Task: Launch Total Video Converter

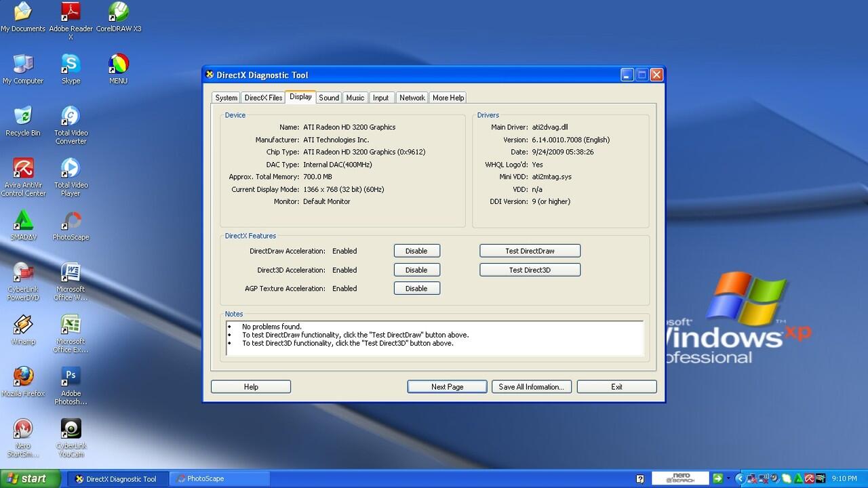Action: pyautogui.click(x=71, y=125)
